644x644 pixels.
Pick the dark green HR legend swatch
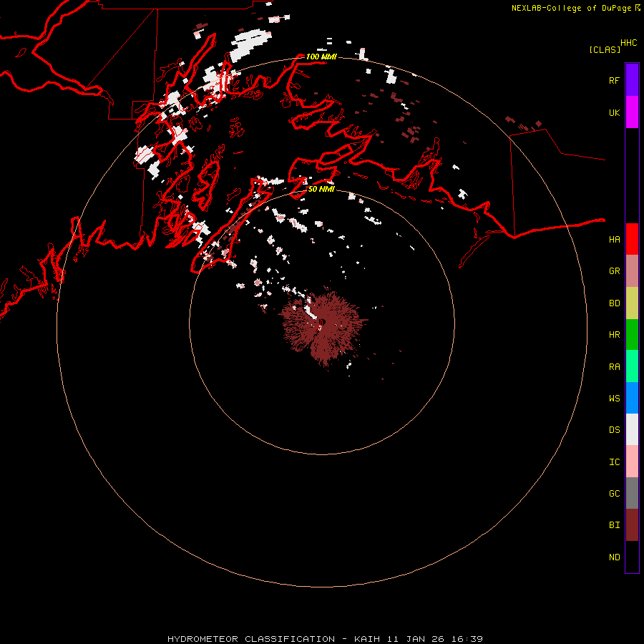632,335
